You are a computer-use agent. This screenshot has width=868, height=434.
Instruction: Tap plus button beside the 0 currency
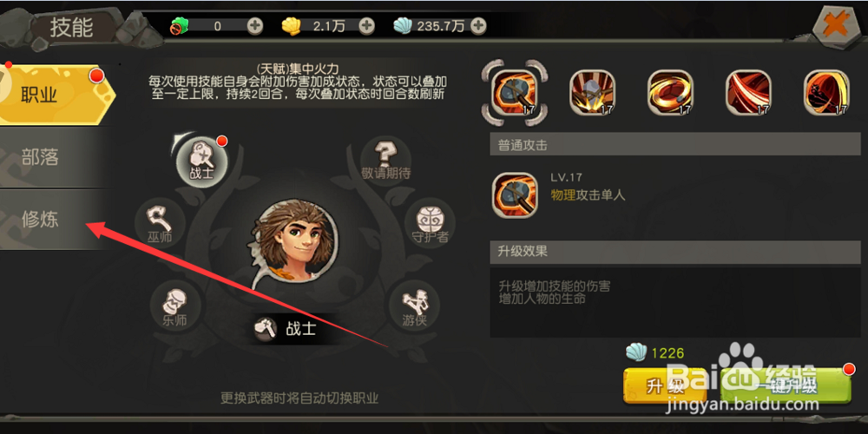[x=254, y=25]
